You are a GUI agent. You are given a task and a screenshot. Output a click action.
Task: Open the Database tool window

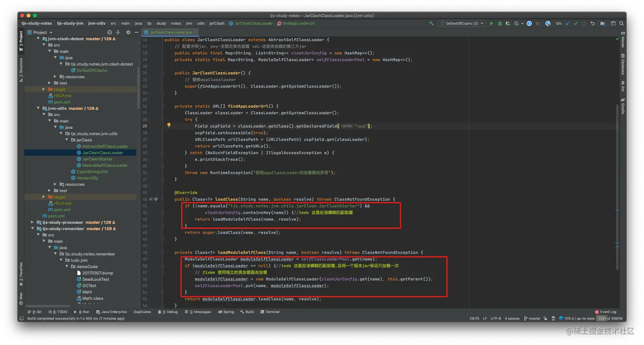(x=622, y=65)
